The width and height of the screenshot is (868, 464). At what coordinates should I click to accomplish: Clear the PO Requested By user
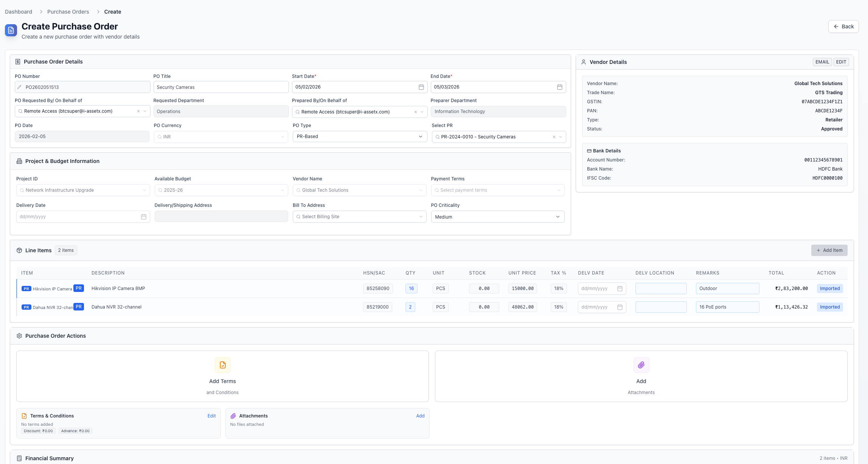tap(138, 111)
